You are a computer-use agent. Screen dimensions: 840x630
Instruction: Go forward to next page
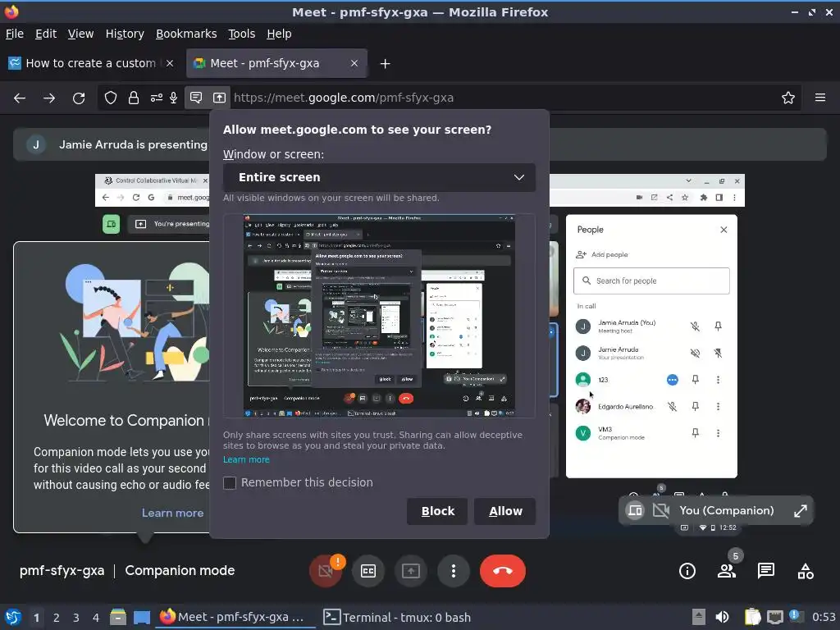(49, 98)
